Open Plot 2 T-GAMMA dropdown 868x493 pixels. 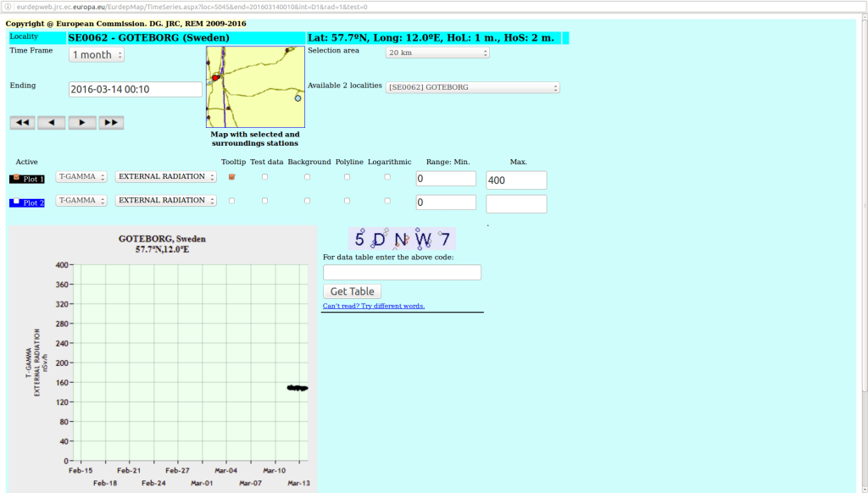click(x=81, y=201)
